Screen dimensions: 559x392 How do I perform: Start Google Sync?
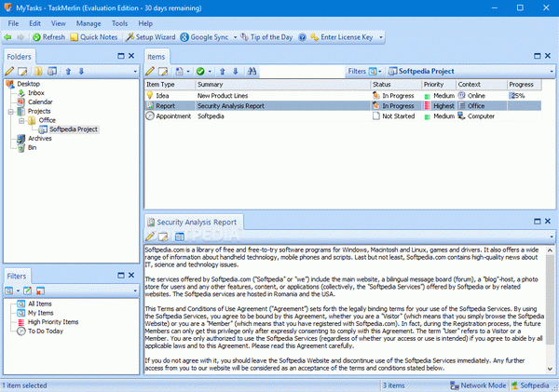point(204,37)
